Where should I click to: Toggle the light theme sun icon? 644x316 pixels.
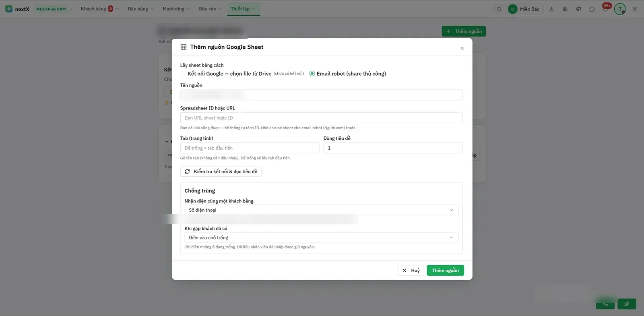(635, 9)
